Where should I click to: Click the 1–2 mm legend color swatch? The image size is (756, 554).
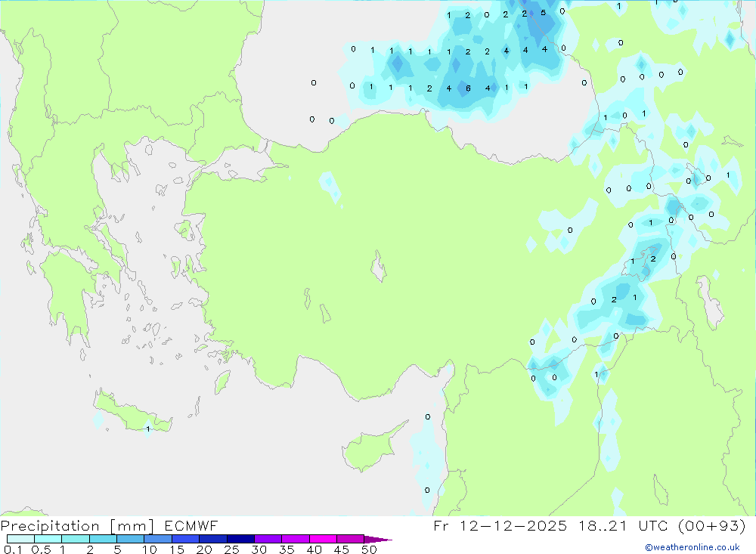point(76,539)
